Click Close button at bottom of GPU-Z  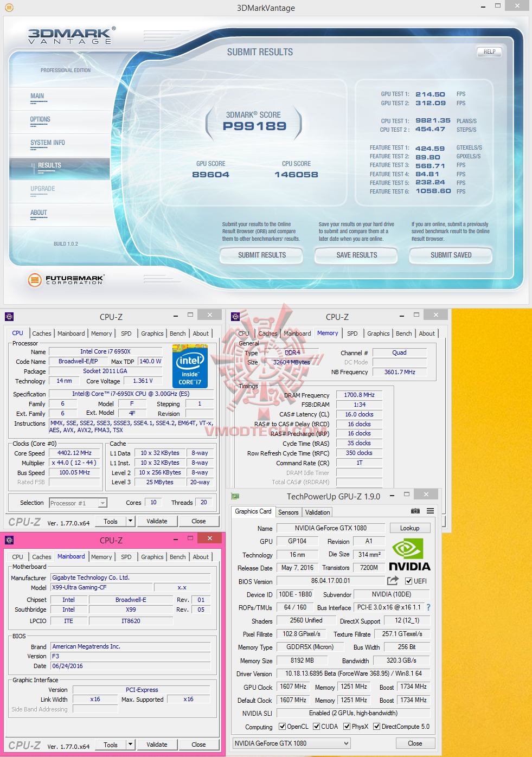coord(415,743)
